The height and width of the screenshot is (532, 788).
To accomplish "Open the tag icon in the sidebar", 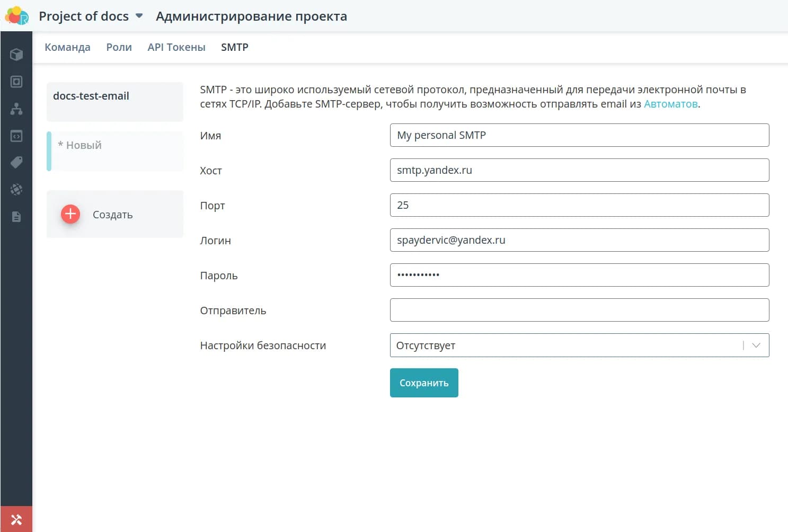I will [16, 162].
